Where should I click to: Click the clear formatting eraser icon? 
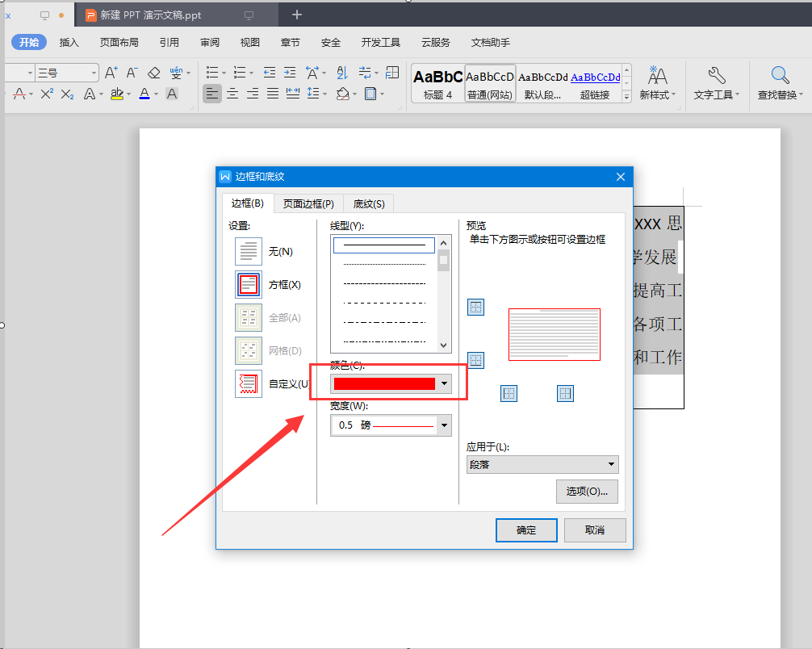click(154, 73)
